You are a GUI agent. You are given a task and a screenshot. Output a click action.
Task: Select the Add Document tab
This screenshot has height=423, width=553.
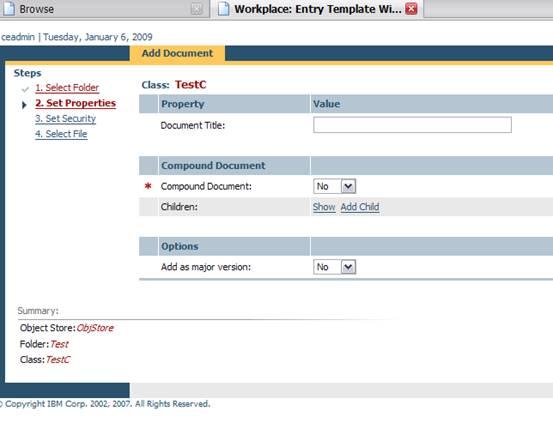coord(177,53)
